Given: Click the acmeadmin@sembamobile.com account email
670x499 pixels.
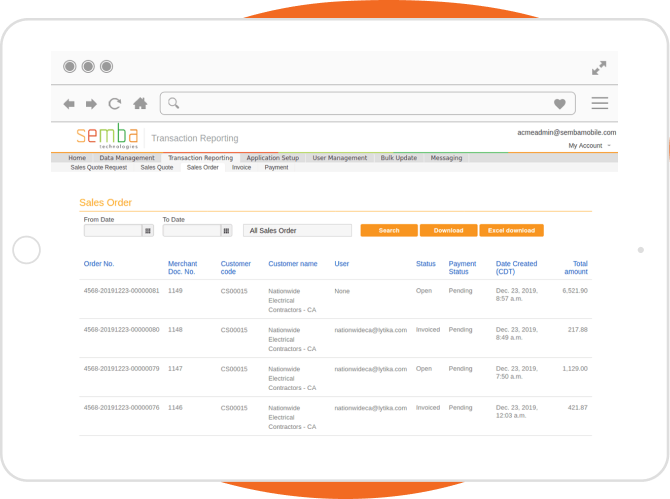Looking at the screenshot, I should click(567, 132).
